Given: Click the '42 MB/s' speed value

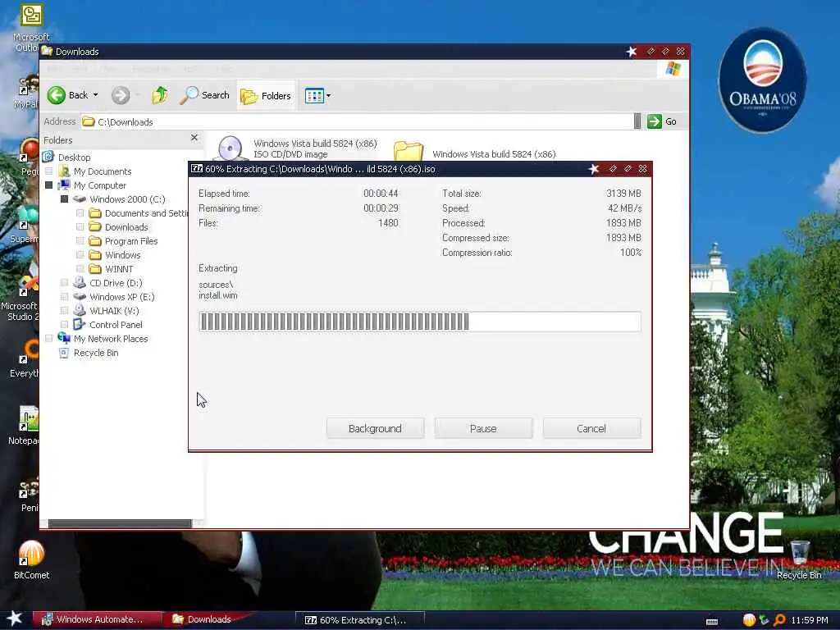Looking at the screenshot, I should tap(624, 208).
